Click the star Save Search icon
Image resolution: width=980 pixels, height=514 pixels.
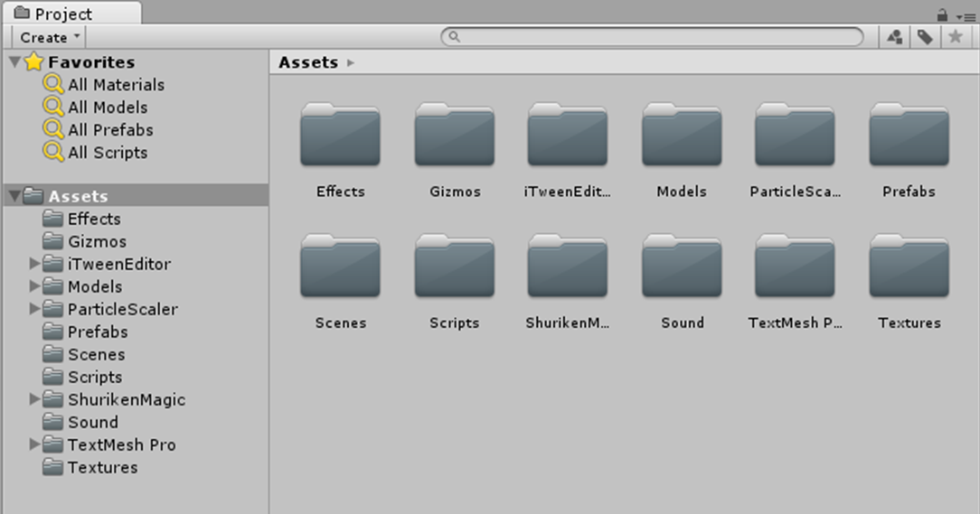tap(955, 37)
